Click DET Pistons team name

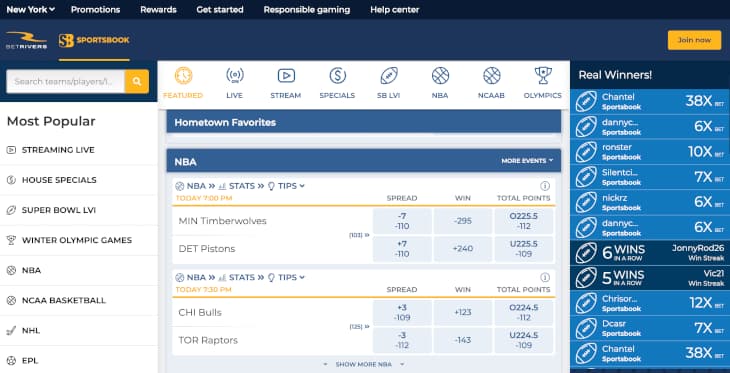tap(207, 249)
